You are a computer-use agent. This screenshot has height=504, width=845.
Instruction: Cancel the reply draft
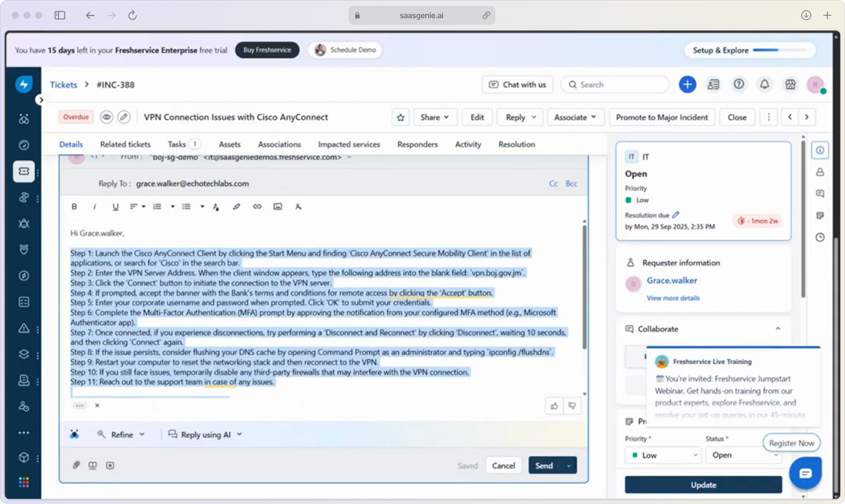pyautogui.click(x=503, y=466)
